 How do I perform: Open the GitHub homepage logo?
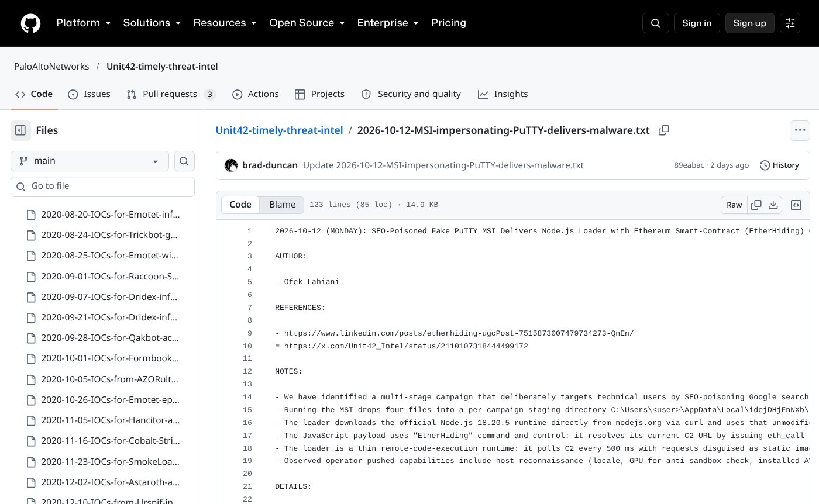[31, 23]
